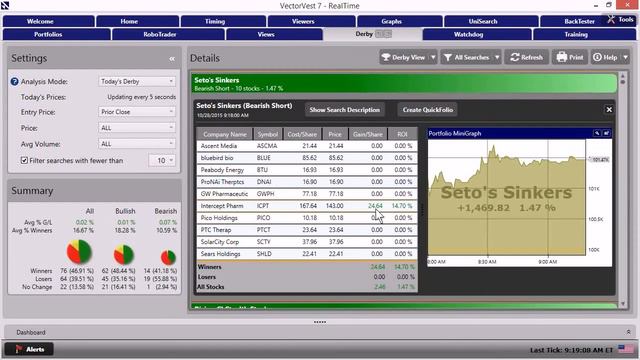Open the fewer-than count dropdown showing 10
The image size is (640, 360).
click(x=162, y=160)
